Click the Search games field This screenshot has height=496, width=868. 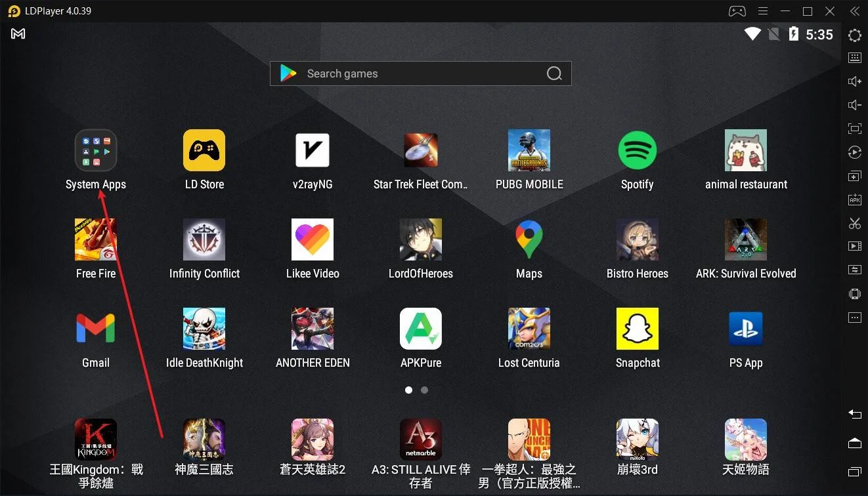pos(421,73)
